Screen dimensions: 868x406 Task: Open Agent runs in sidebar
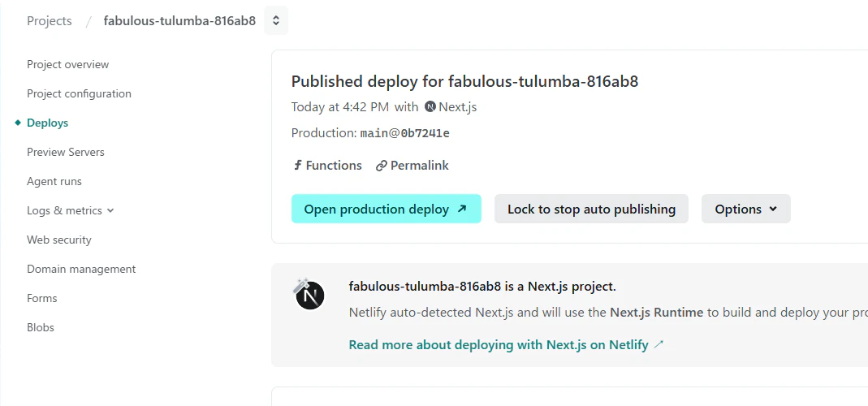(x=54, y=181)
